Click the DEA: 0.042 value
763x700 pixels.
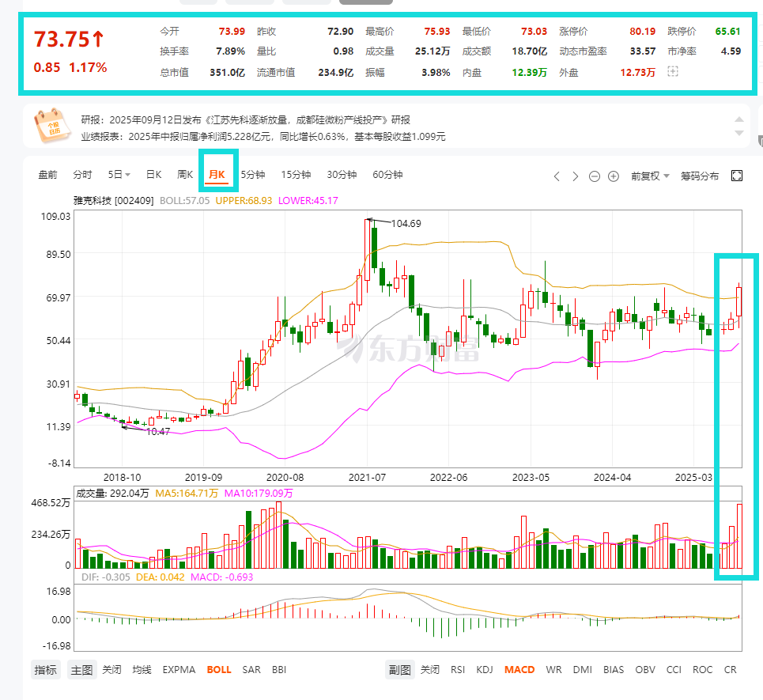pos(160,577)
